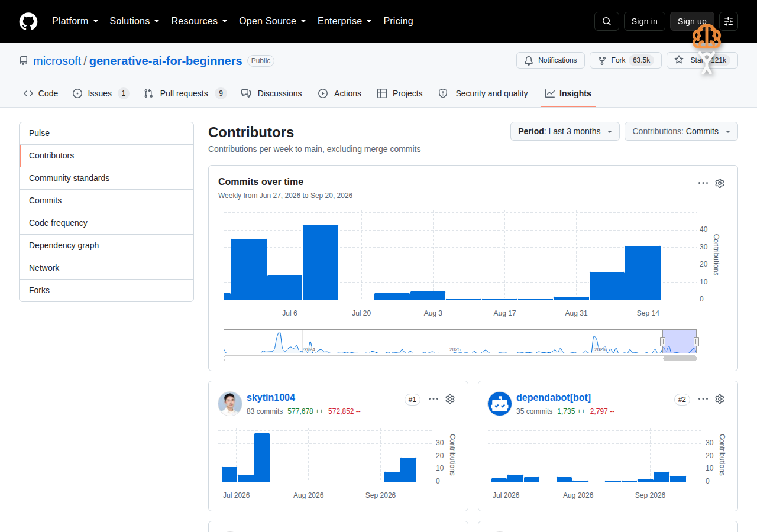Open the Pricing page
The width and height of the screenshot is (757, 532).
[399, 21]
